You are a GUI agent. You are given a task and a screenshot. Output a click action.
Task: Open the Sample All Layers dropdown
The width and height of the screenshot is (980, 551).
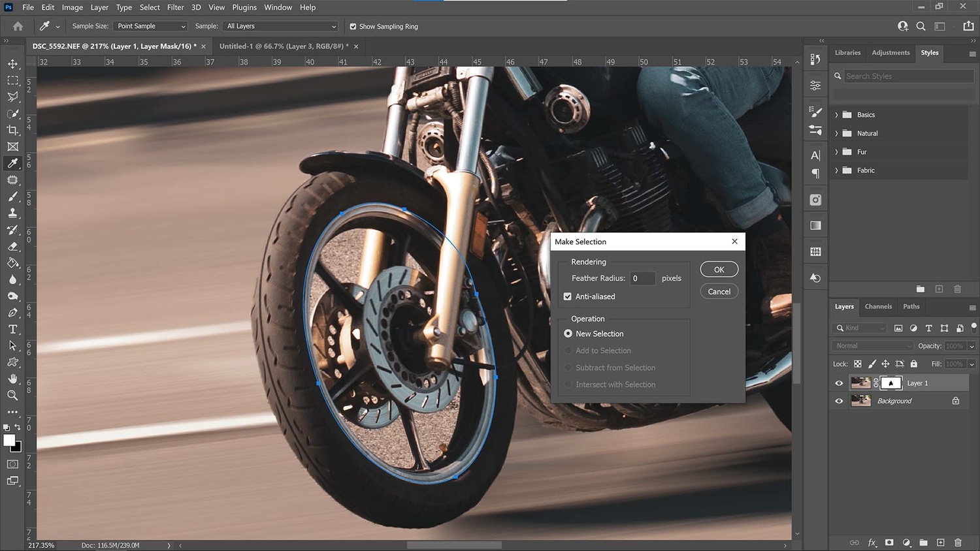[281, 26]
